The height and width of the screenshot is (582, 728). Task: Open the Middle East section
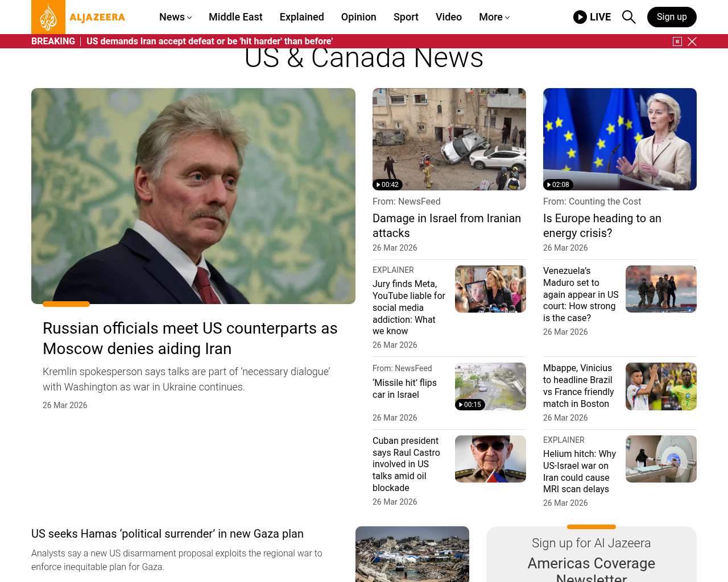[x=235, y=17]
